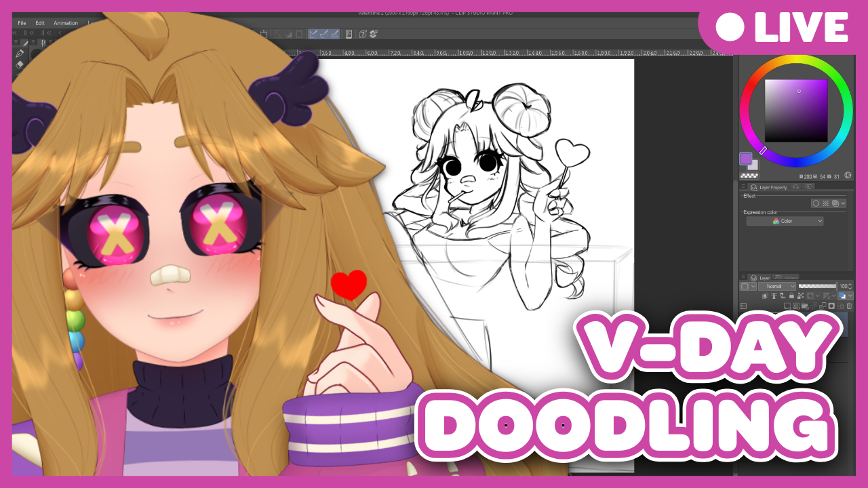Open the Edit menu
868x488 pixels.
click(x=40, y=23)
